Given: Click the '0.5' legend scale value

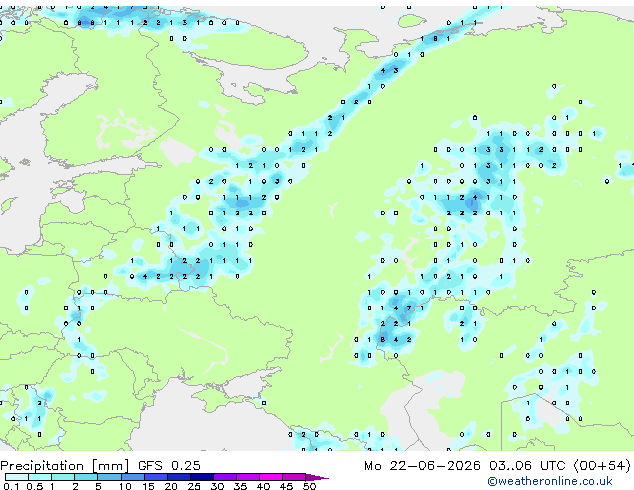Looking at the screenshot, I should pyautogui.click(x=35, y=486).
